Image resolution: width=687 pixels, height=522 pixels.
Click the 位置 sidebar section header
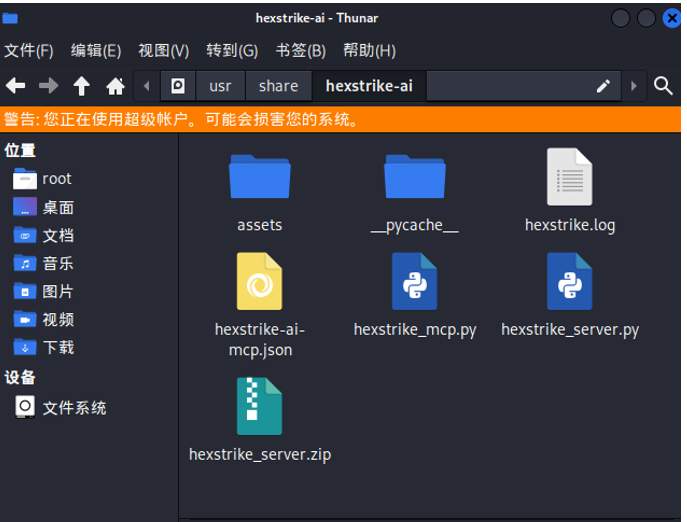(x=20, y=150)
